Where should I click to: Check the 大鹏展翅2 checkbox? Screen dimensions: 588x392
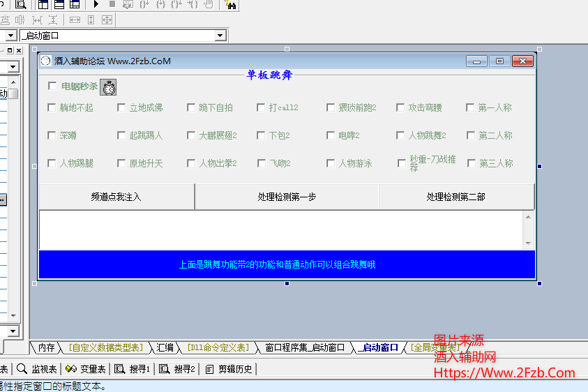(191, 135)
